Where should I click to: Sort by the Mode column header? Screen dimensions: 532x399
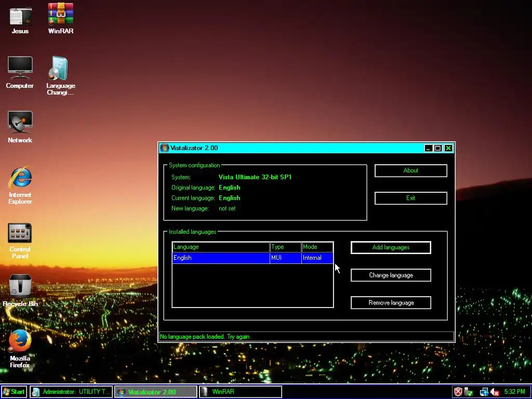click(317, 247)
